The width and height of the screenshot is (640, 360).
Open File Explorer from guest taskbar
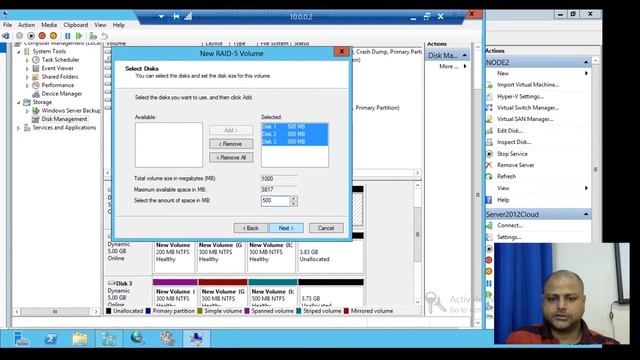click(80, 339)
